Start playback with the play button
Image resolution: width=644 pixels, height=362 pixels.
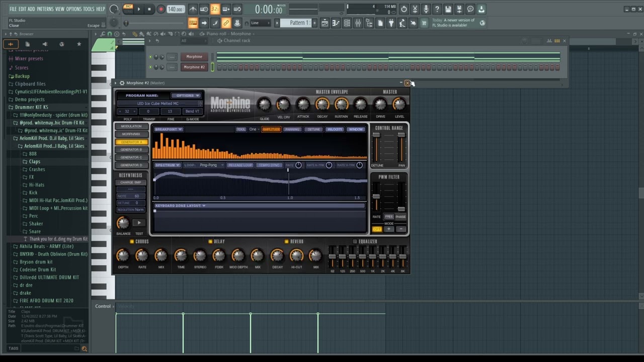coord(139,9)
